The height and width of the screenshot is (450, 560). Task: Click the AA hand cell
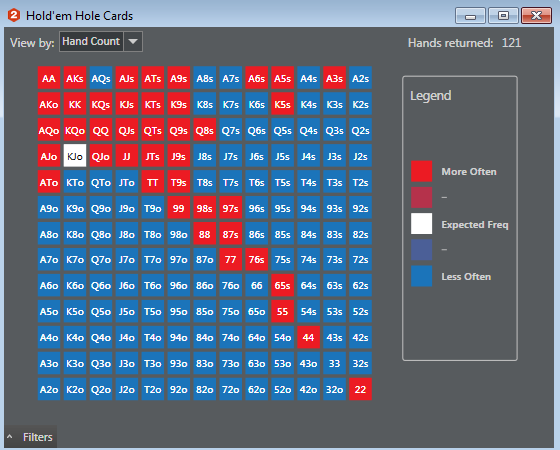pos(49,78)
